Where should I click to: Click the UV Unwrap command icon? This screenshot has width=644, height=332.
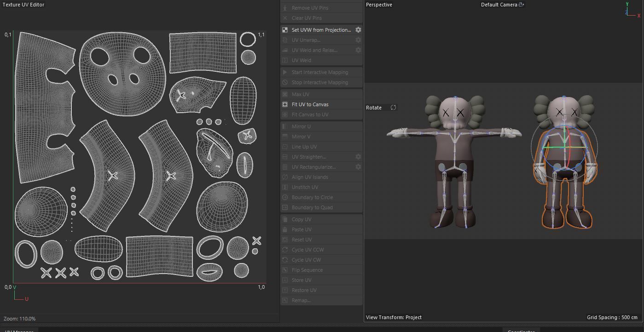click(285, 40)
